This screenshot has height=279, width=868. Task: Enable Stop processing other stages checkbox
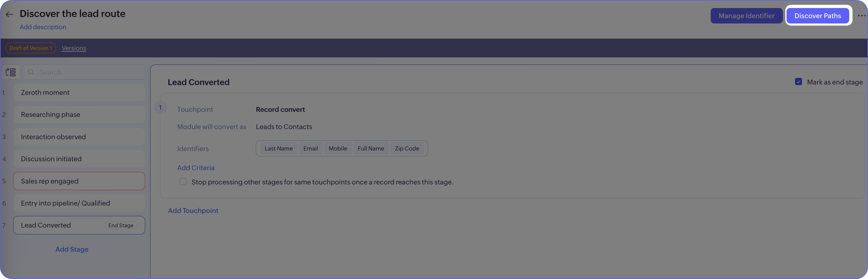point(183,182)
